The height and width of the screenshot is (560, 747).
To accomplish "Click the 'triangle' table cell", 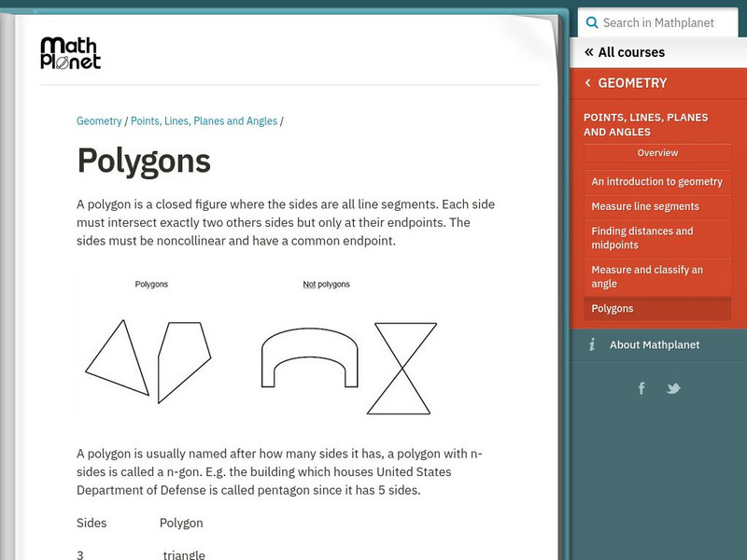I will tap(184, 554).
